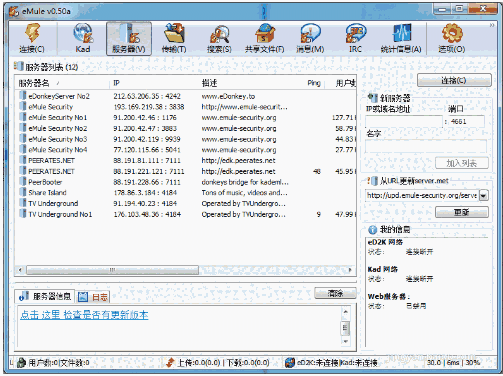Switch to the red Log tab
This screenshot has width=503, height=376.
point(93,297)
